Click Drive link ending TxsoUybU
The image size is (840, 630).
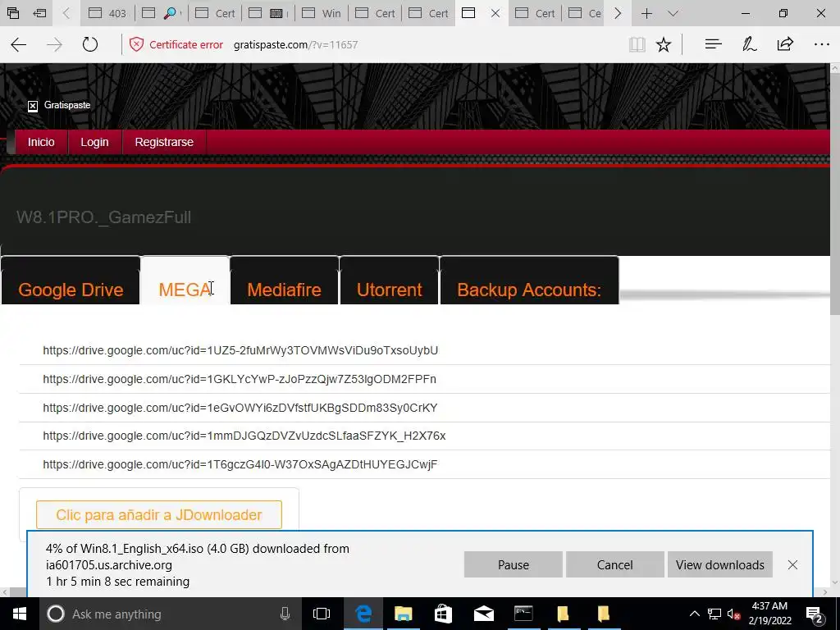[x=240, y=350]
